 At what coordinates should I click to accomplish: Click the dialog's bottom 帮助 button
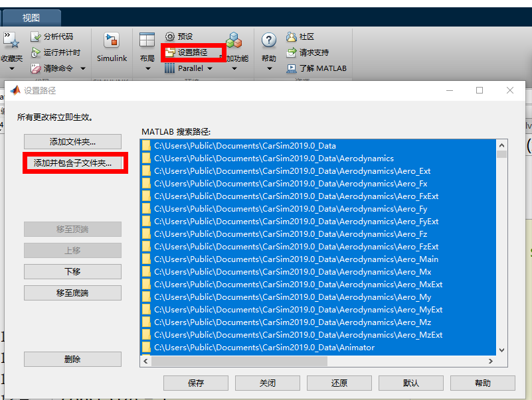(x=482, y=383)
